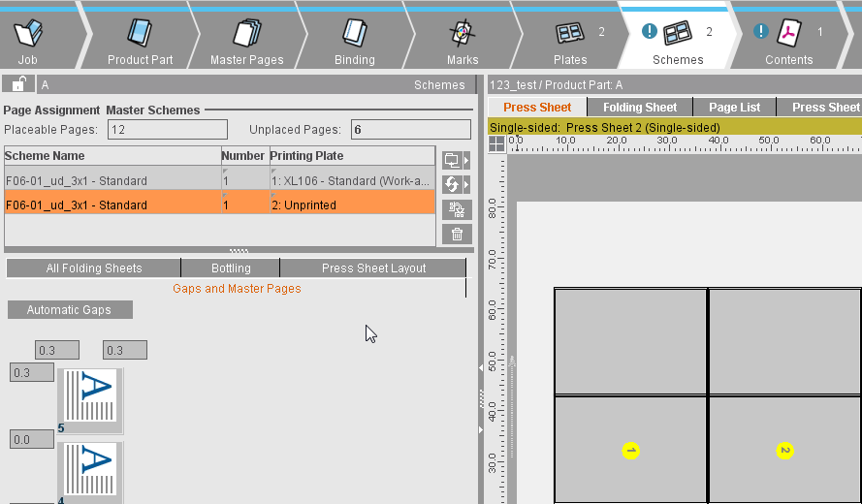Open the All Folding Sheets tab

pyautogui.click(x=94, y=268)
